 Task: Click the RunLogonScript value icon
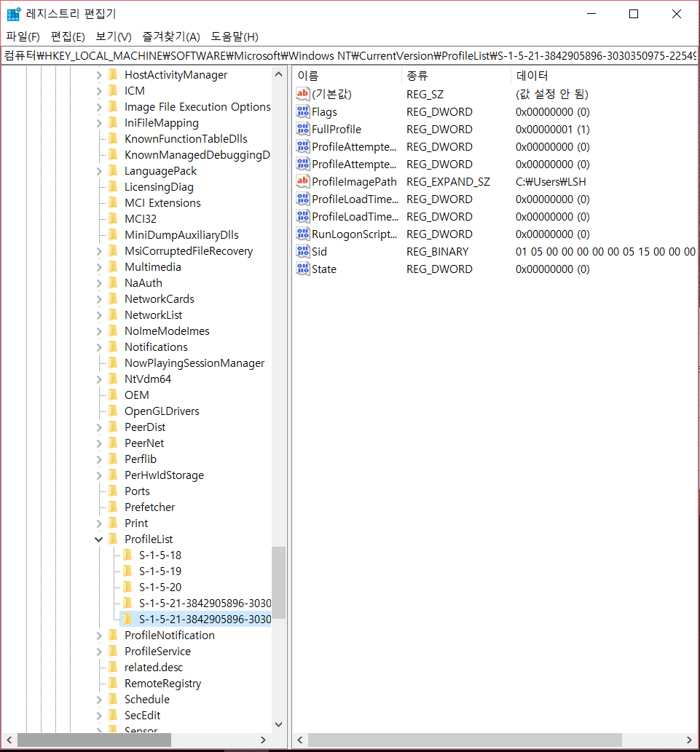303,234
